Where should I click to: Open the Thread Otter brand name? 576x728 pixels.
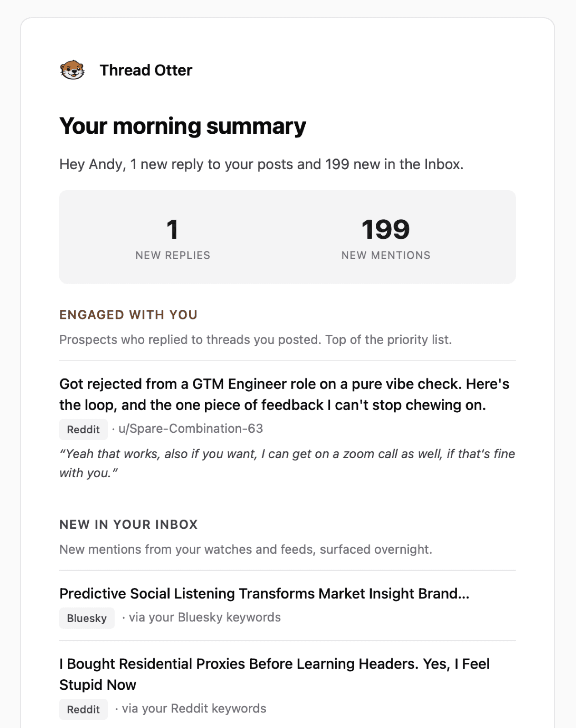[146, 70]
